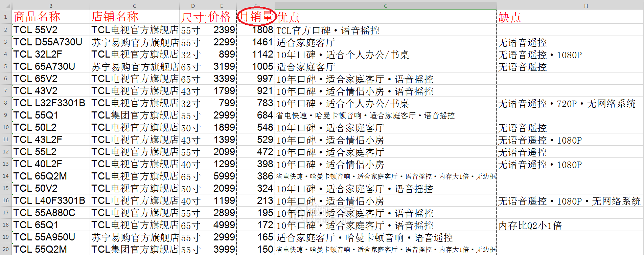Image resolution: width=644 pixels, height=255 pixels.
Task: Click row 10 header number
Action: (x=6, y=127)
